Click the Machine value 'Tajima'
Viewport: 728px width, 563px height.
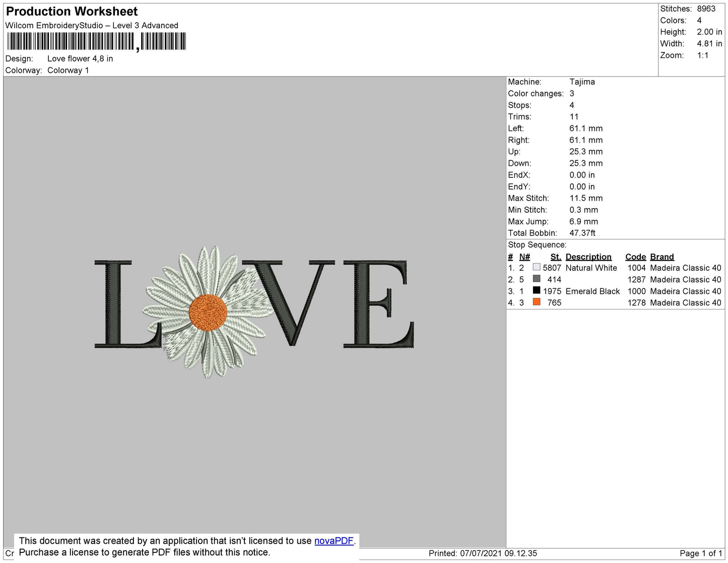(x=582, y=82)
